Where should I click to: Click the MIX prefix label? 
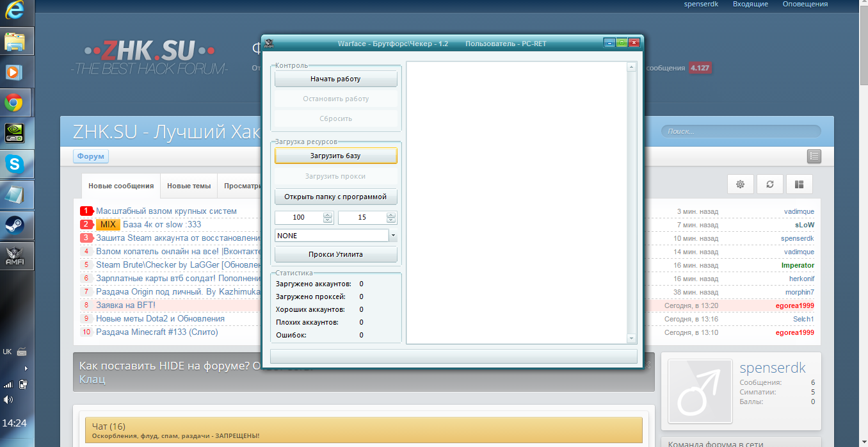(108, 225)
